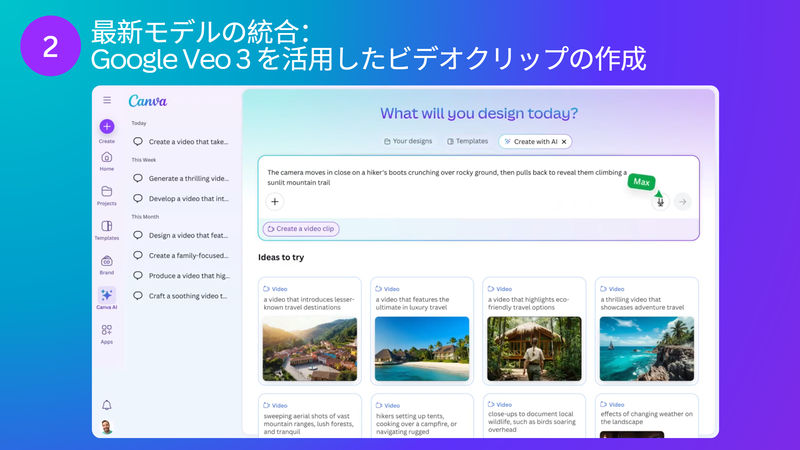Open chat 'Develop a video that int...'
Viewport: 800px width, 450px height.
point(181,198)
